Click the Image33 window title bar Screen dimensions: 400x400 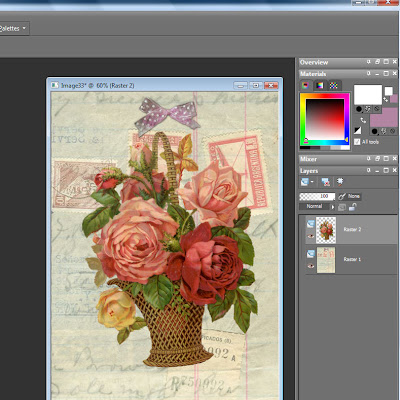point(165,85)
